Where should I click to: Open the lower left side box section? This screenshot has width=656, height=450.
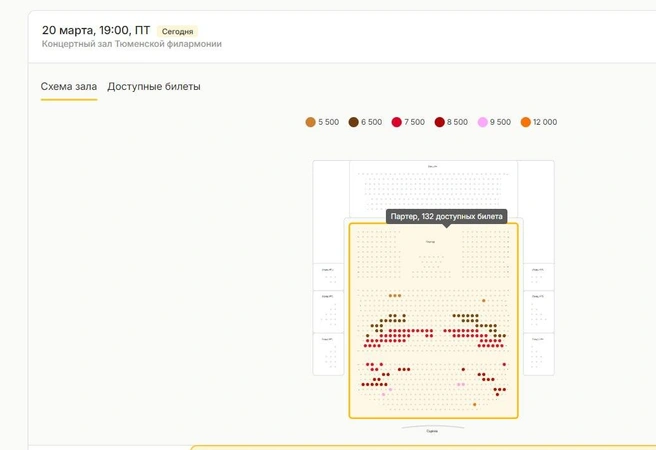(328, 354)
